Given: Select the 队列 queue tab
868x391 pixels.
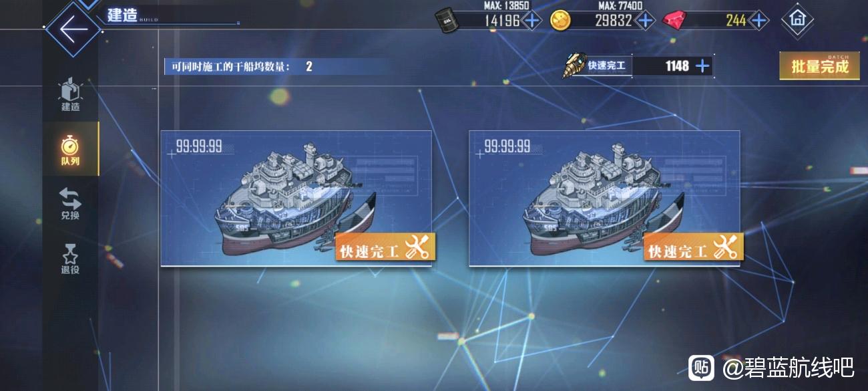Looking at the screenshot, I should click(x=71, y=149).
